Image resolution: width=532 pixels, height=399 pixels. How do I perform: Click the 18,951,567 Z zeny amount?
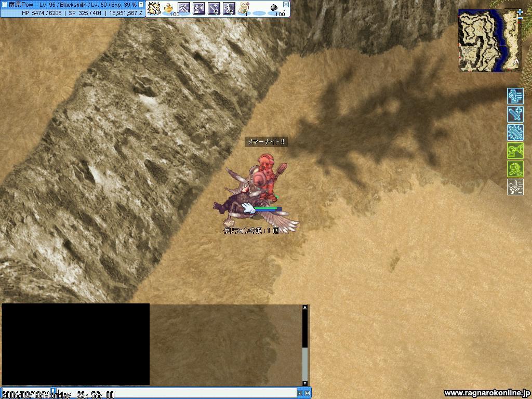[x=126, y=13]
